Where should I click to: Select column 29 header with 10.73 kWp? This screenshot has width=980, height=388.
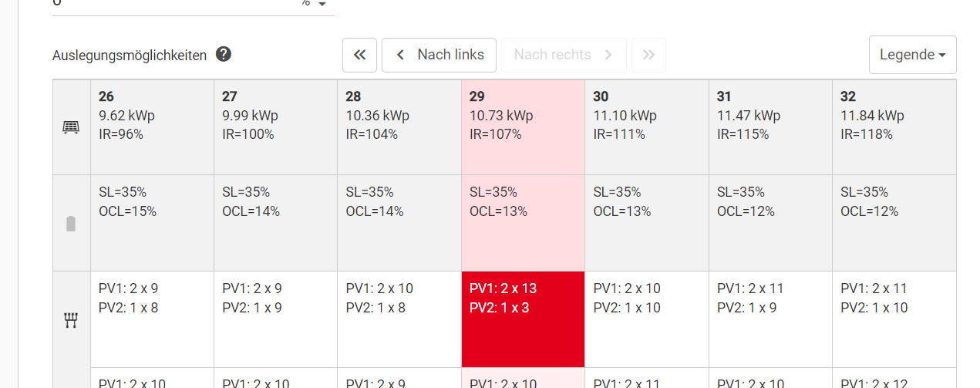click(x=523, y=127)
